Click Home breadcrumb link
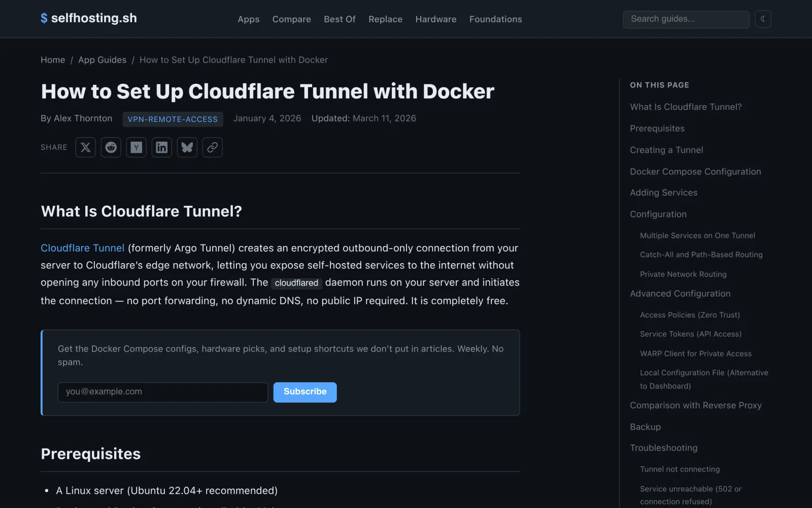This screenshot has width=812, height=508. coord(53,60)
